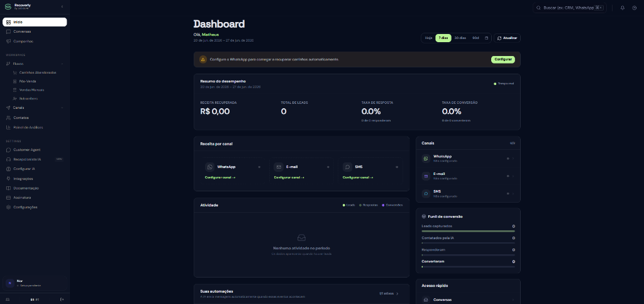The width and height of the screenshot is (644, 304).
Task: Click the Recepcionista IA headset icon
Action: click(8, 159)
